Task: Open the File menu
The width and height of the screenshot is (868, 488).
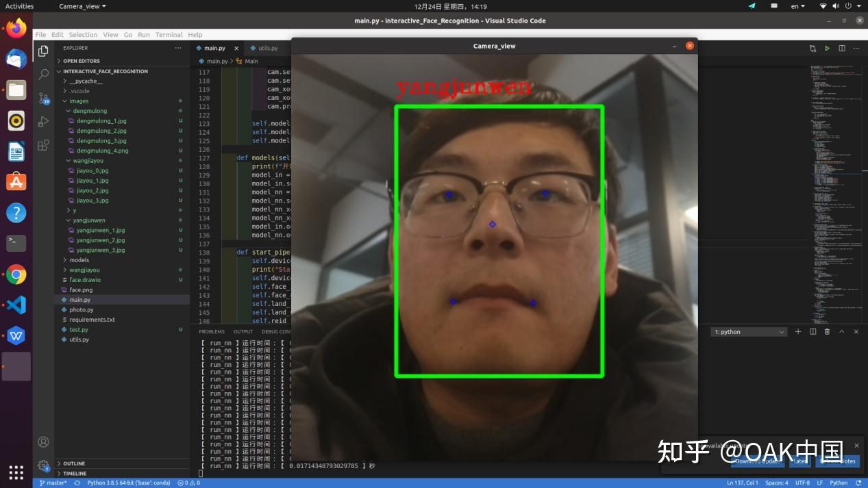Action: click(x=40, y=34)
